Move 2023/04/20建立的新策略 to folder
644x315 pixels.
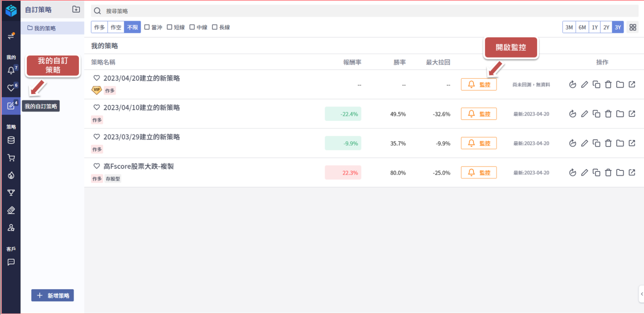point(620,84)
